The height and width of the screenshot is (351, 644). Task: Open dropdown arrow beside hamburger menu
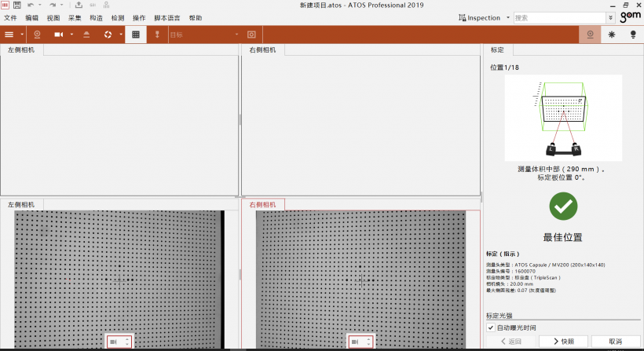20,35
